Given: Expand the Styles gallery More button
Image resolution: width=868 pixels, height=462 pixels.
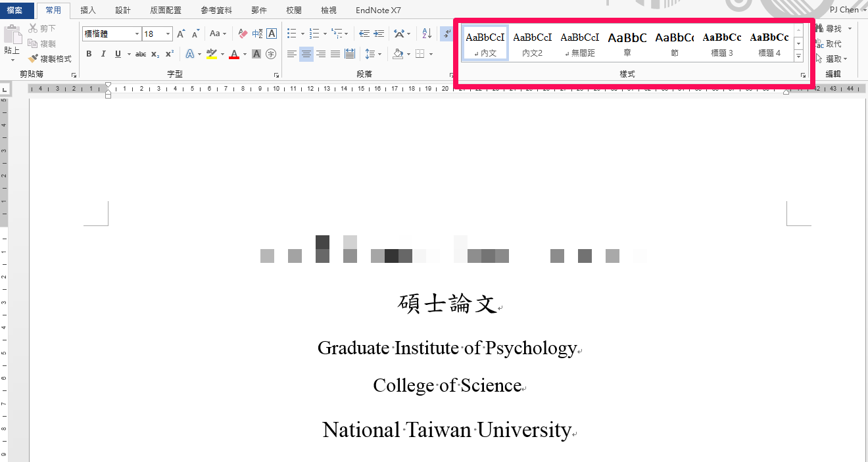Looking at the screenshot, I should click(x=798, y=57).
